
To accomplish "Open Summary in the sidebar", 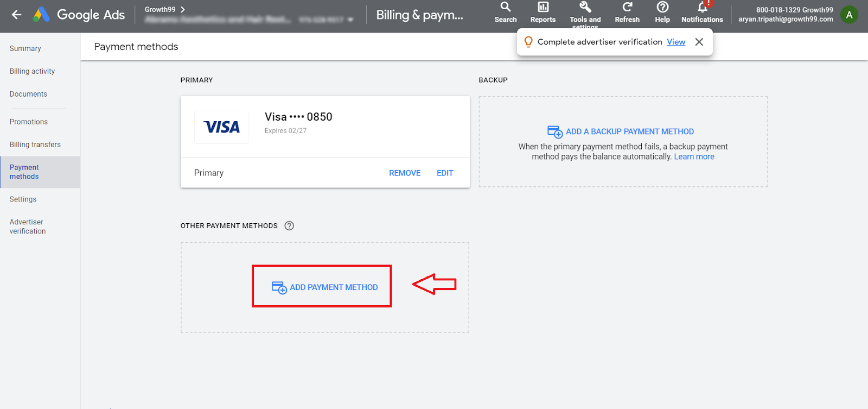I will tap(25, 48).
